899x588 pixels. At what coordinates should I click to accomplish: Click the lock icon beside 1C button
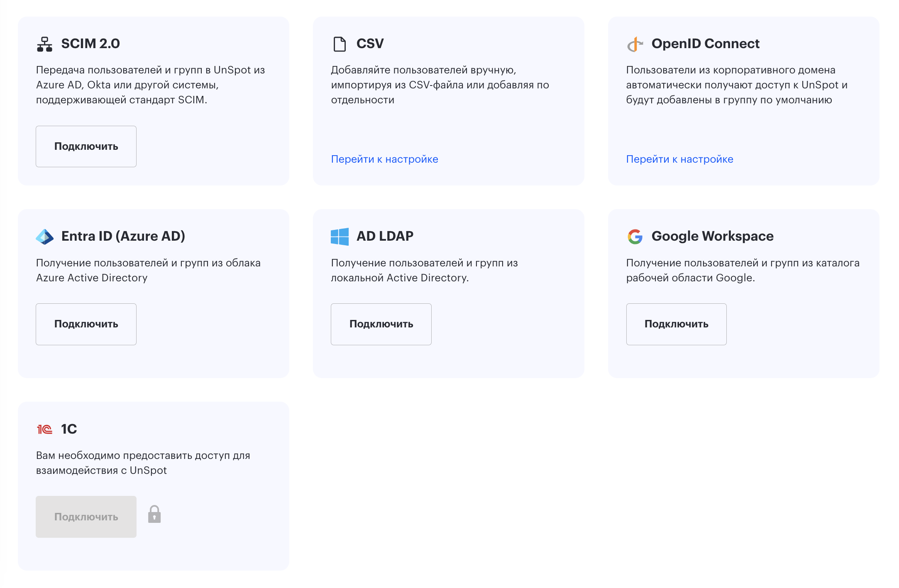(154, 514)
